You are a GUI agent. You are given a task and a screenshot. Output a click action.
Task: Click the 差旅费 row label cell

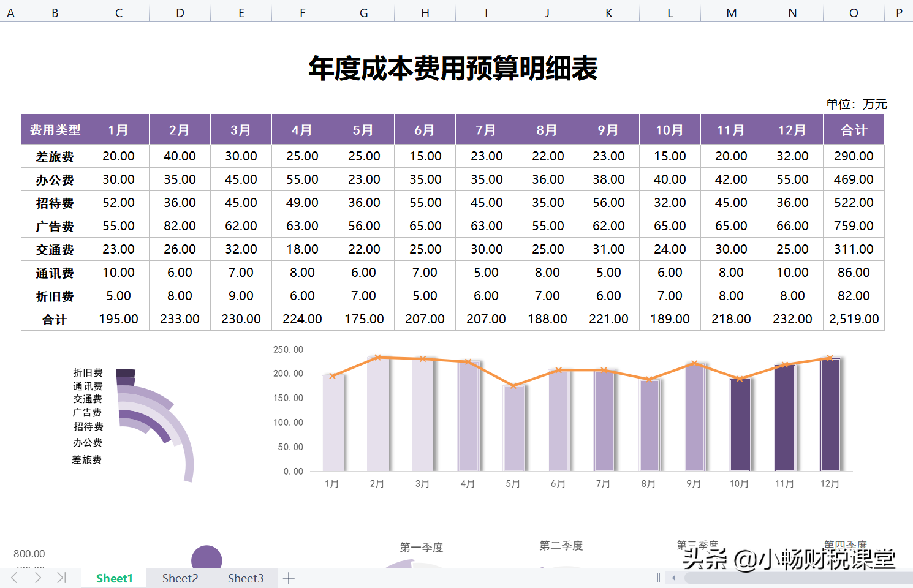point(54,156)
